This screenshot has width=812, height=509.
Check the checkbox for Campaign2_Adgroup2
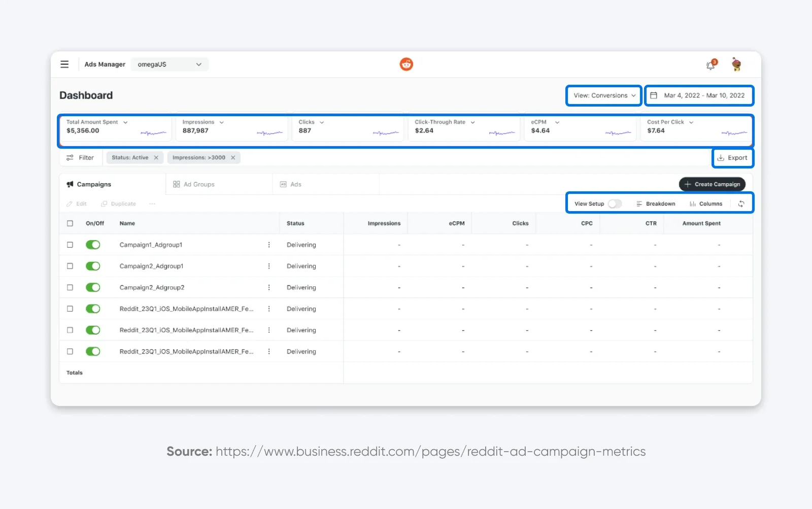click(x=70, y=287)
